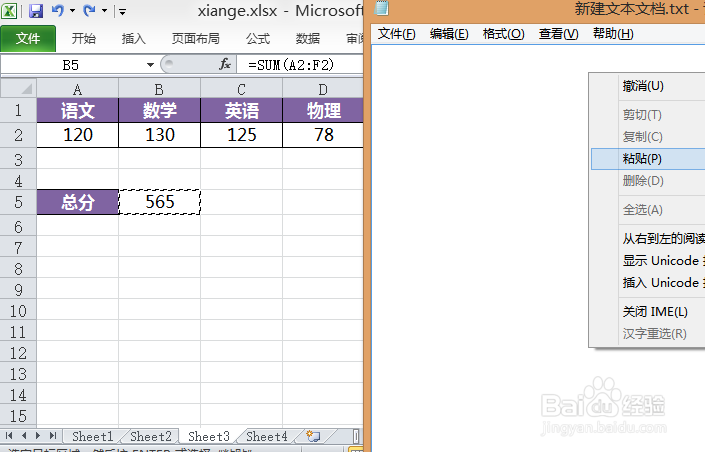Screen dimensions: 705x452
Task: Insert a new worksheet with the tab icon
Action: coord(313,436)
